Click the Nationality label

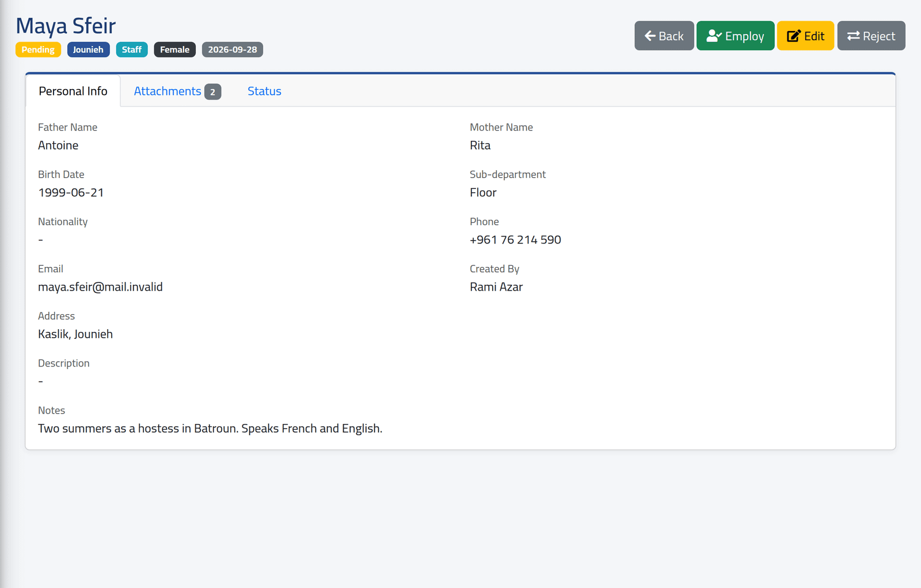tap(63, 222)
